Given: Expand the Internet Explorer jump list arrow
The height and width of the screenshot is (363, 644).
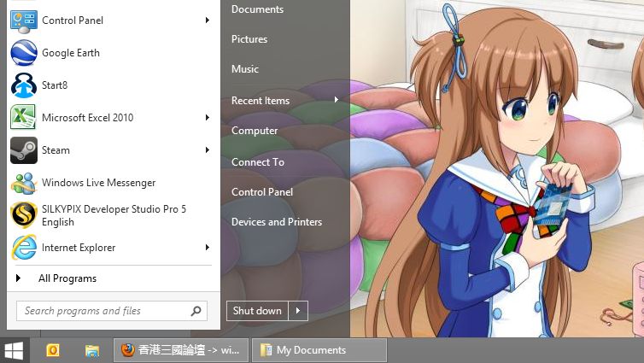Looking at the screenshot, I should [208, 247].
